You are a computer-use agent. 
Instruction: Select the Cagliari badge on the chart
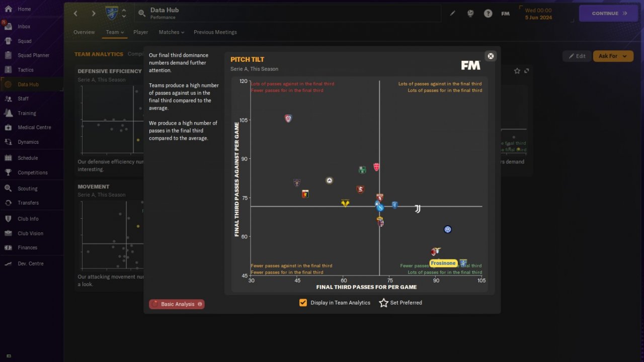coord(288,119)
